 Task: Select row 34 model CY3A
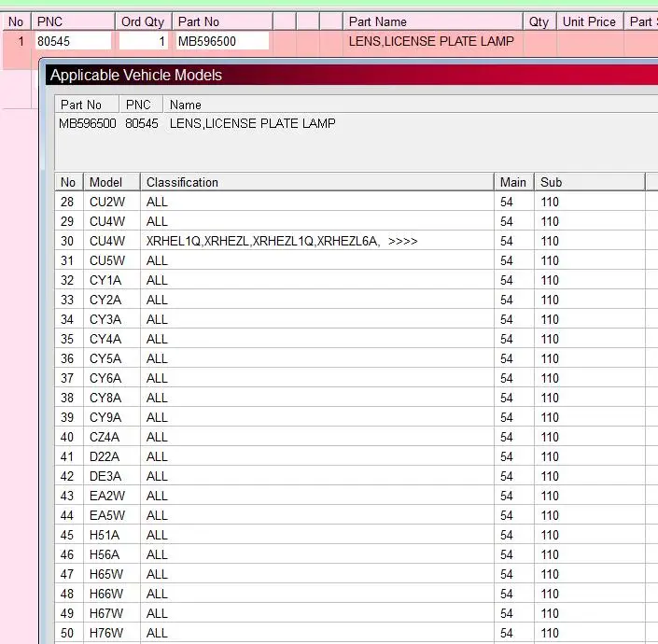pos(105,319)
